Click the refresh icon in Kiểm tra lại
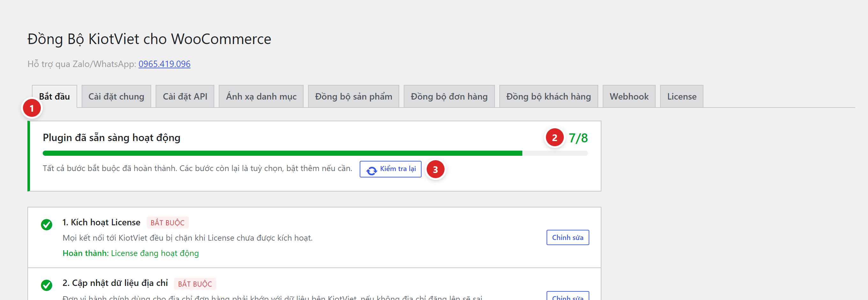868x300 pixels. pos(372,171)
